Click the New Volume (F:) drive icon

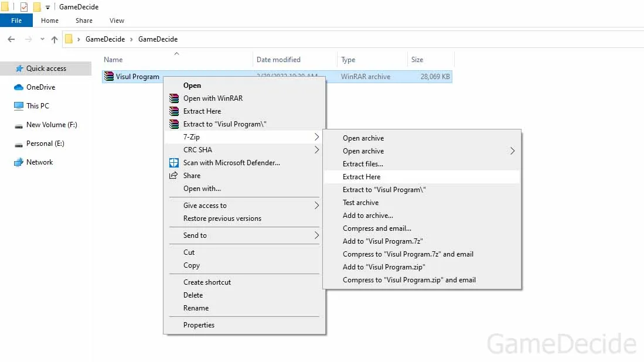[x=19, y=125]
